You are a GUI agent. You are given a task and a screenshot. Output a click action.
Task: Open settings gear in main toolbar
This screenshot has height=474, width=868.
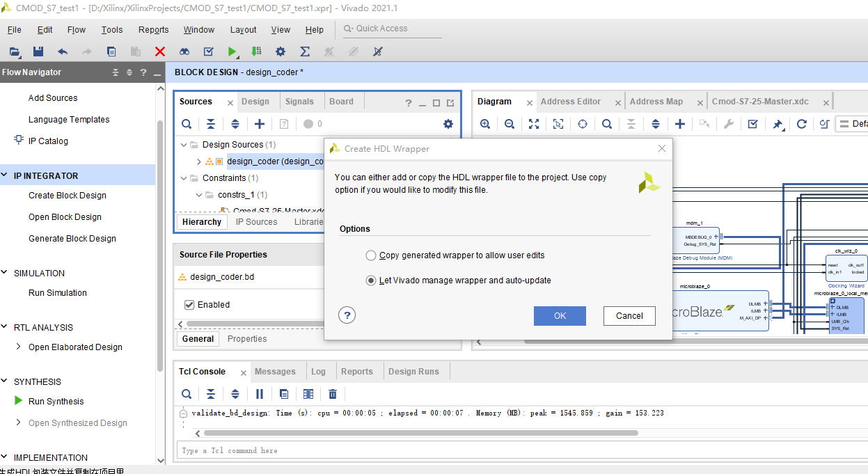click(x=281, y=52)
